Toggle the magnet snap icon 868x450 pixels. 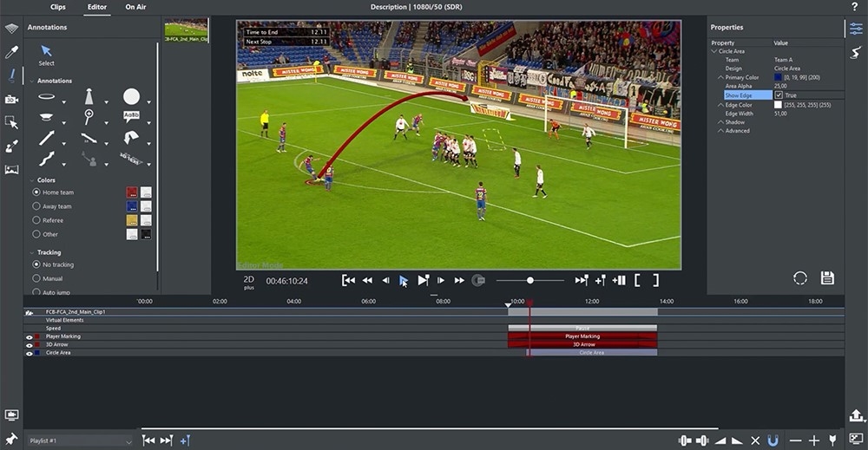pyautogui.click(x=773, y=440)
